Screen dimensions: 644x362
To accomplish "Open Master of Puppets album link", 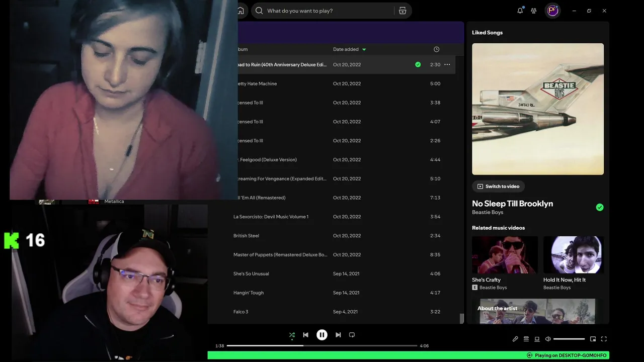I will coord(280,255).
